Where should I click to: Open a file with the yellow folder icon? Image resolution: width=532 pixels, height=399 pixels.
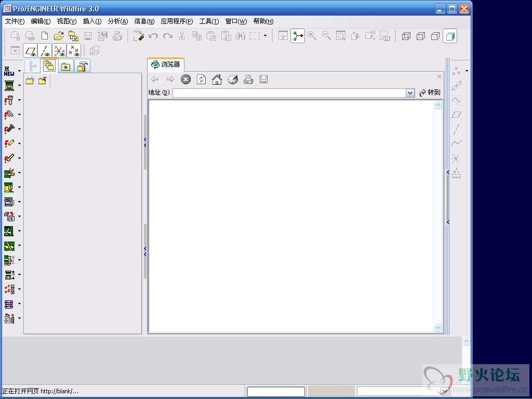pyautogui.click(x=59, y=36)
